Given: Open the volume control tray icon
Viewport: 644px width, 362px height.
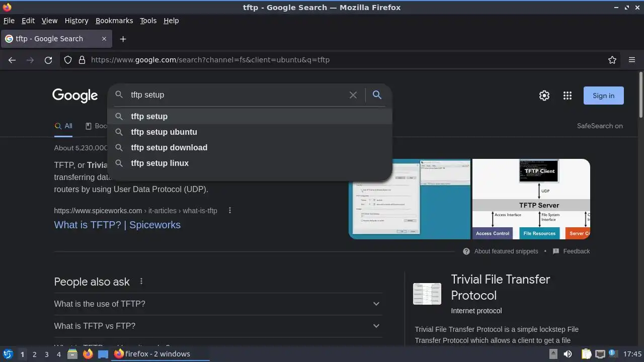Looking at the screenshot, I should point(568,354).
